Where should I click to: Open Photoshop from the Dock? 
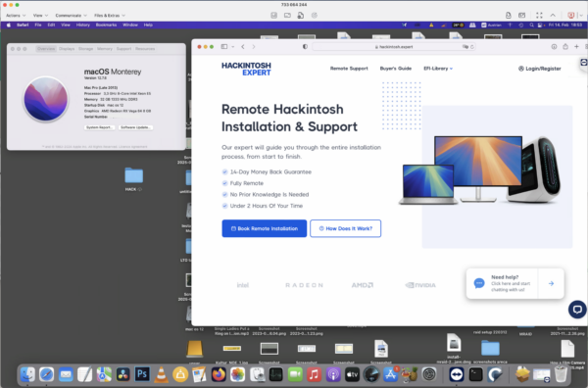pyautogui.click(x=142, y=374)
